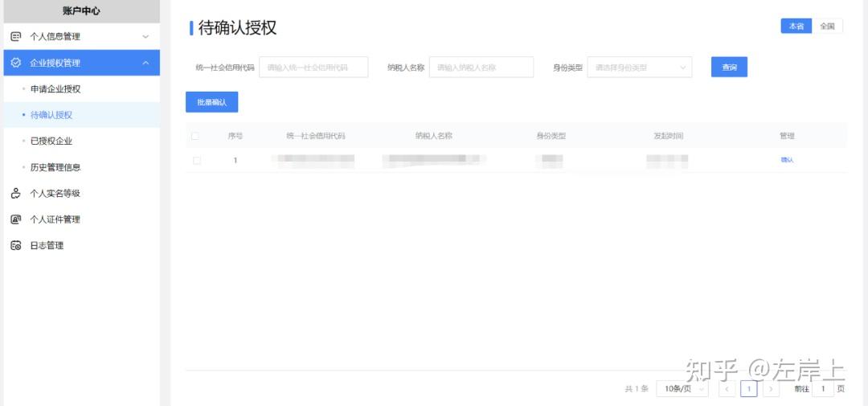Open the 身份类型 dropdown

coord(640,67)
